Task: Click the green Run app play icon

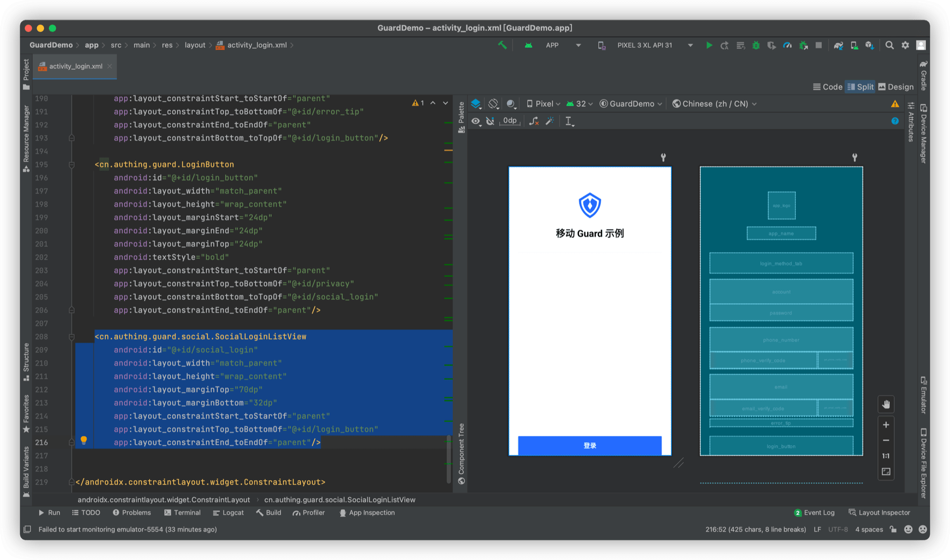Action: pyautogui.click(x=709, y=46)
